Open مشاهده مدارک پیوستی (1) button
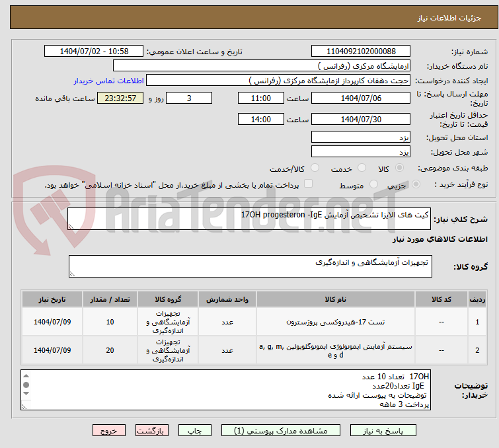 (281, 431)
